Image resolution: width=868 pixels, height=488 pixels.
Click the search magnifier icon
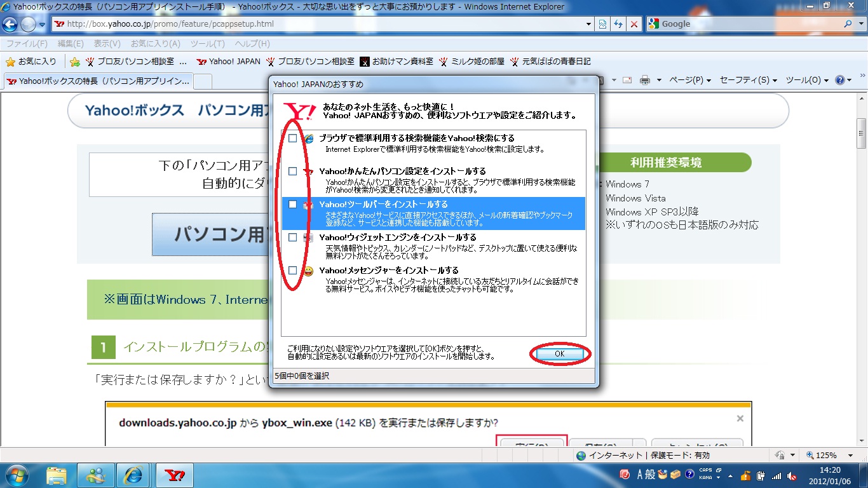(849, 24)
